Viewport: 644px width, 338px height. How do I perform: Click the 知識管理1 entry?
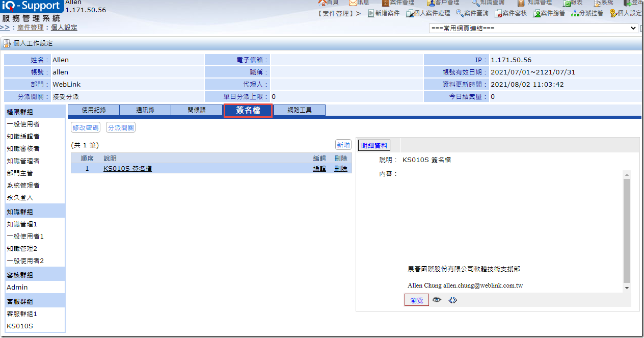point(22,224)
